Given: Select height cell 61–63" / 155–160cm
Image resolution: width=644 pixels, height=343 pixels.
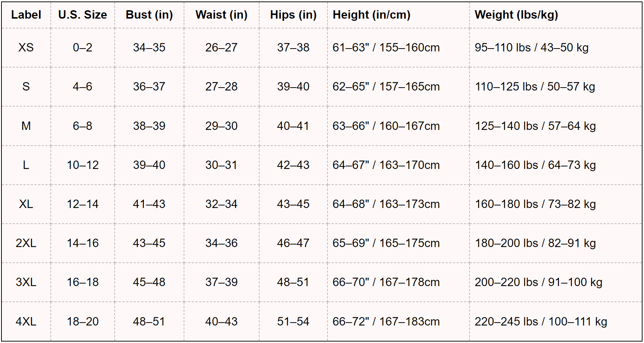Looking at the screenshot, I should [386, 47].
